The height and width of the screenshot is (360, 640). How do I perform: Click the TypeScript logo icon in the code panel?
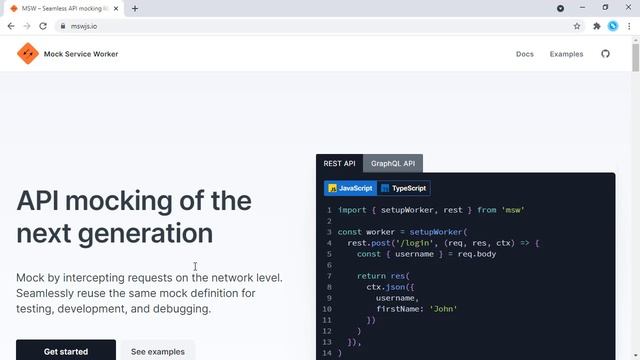tap(384, 188)
